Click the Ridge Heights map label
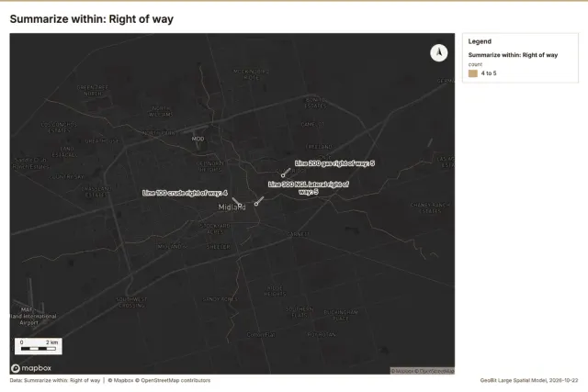Viewport: 588px width, 392px height. (275, 291)
